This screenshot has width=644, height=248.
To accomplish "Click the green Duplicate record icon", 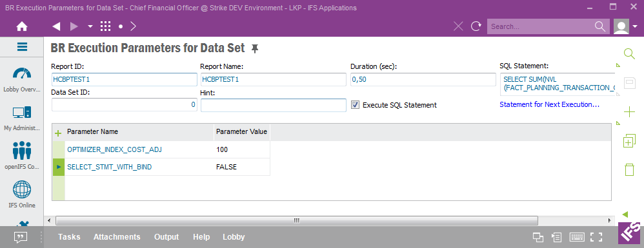I will point(629,140).
